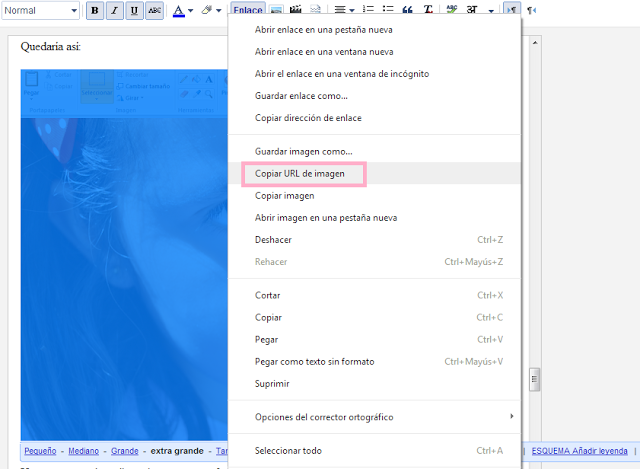Set image size to Mediano
The height and width of the screenshot is (469, 640).
(83, 451)
